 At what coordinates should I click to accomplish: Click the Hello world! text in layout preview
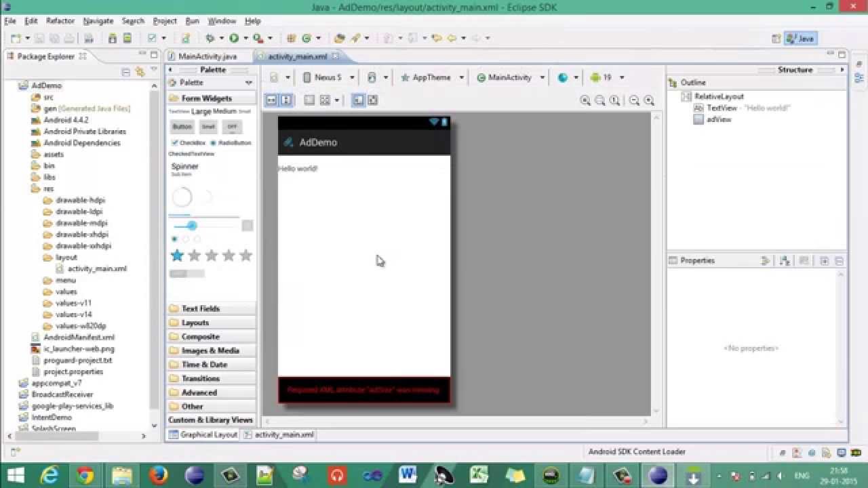point(298,169)
